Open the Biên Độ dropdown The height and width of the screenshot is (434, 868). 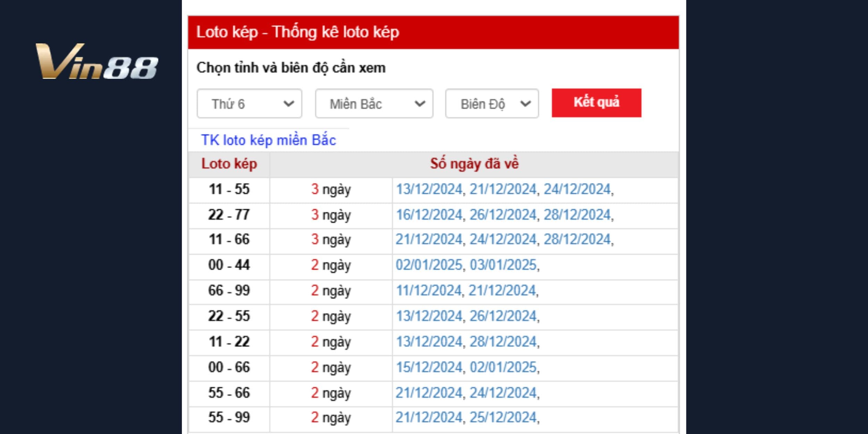pyautogui.click(x=492, y=103)
